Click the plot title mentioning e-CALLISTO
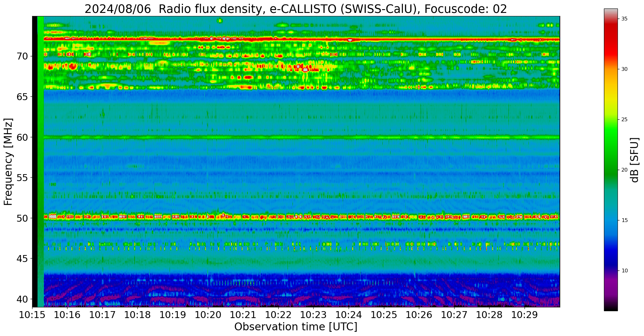 point(295,9)
